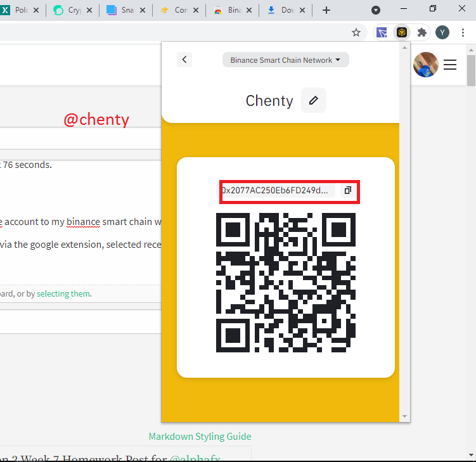Open the user profile avatar on Steemit
This screenshot has width=476, height=462.
point(425,65)
